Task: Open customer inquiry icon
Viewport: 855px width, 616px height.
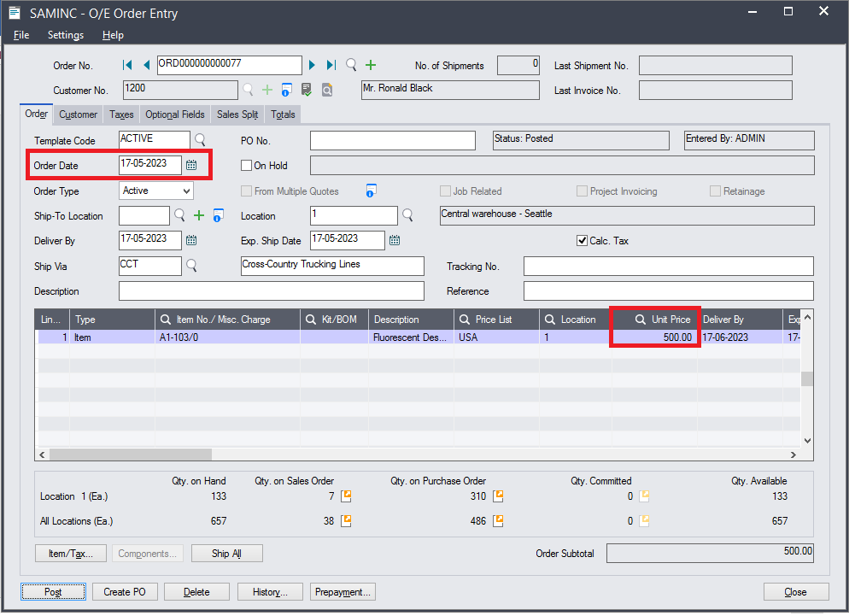Action: point(326,90)
